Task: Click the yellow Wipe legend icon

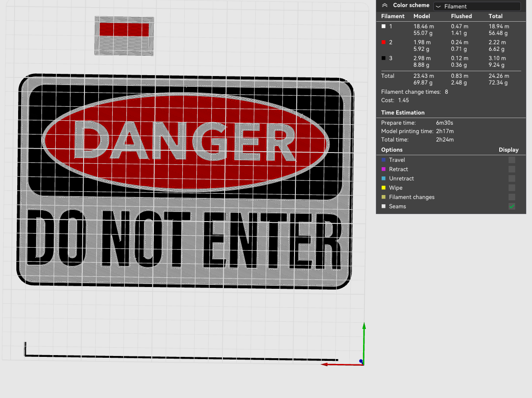Action: 383,188
